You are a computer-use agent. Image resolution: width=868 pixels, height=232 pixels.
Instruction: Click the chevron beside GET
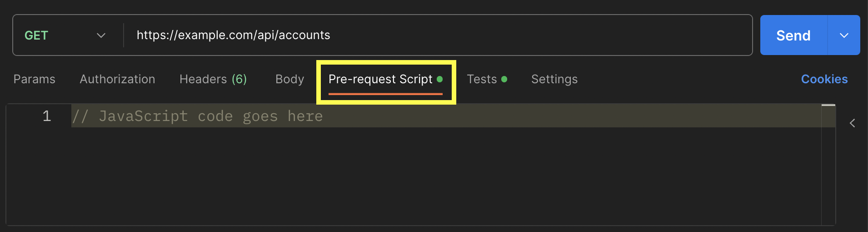[101, 35]
